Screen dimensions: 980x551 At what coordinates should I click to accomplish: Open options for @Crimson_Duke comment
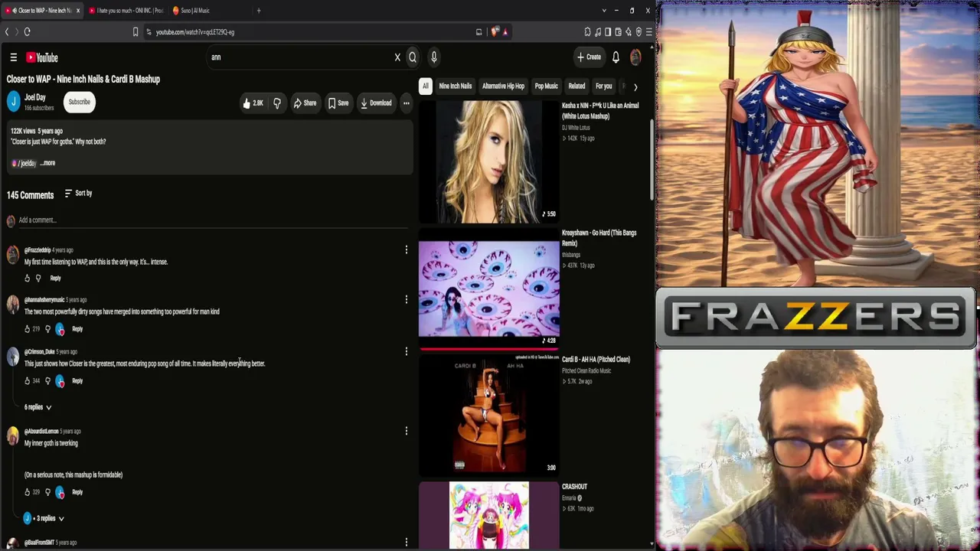407,351
